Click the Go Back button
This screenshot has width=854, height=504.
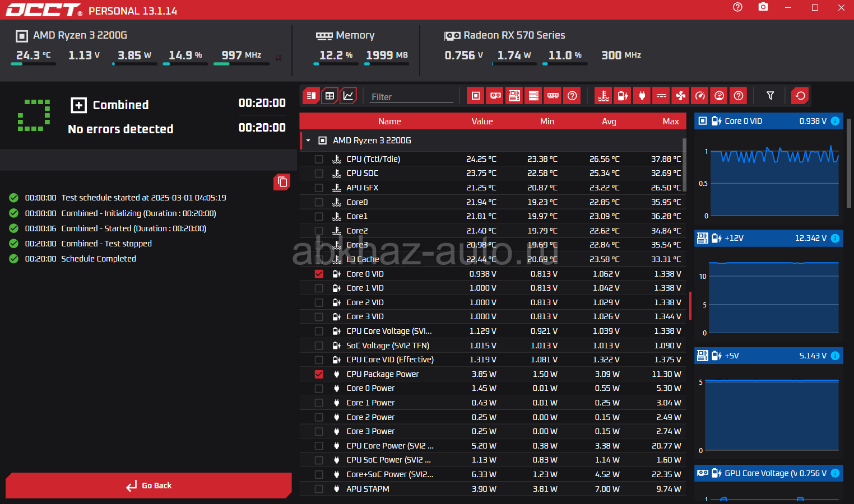[148, 486]
